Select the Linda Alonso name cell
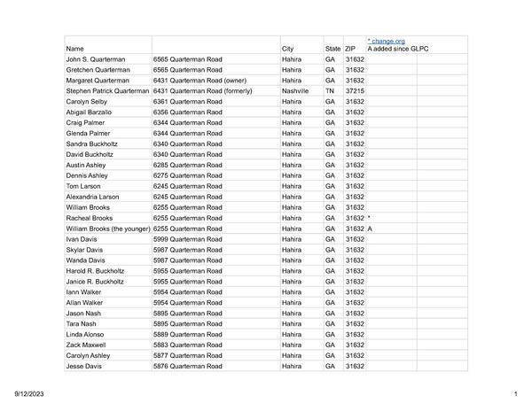The width and height of the screenshot is (532, 411). click(x=85, y=335)
